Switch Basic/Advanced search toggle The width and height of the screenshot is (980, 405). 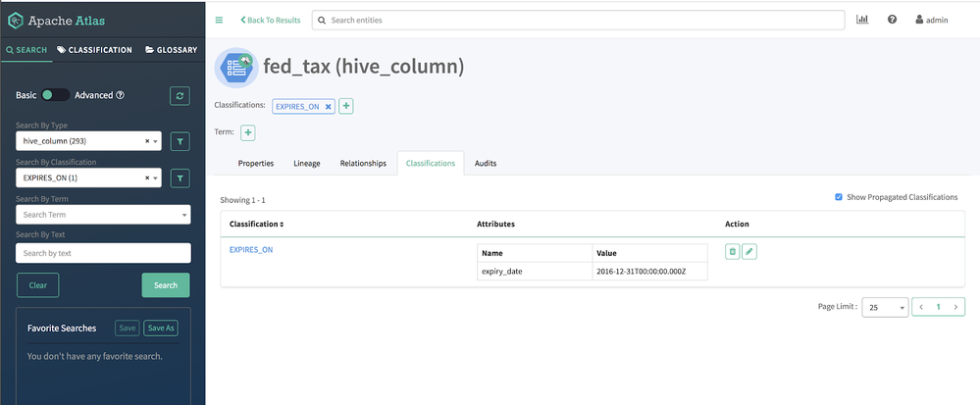(x=56, y=95)
